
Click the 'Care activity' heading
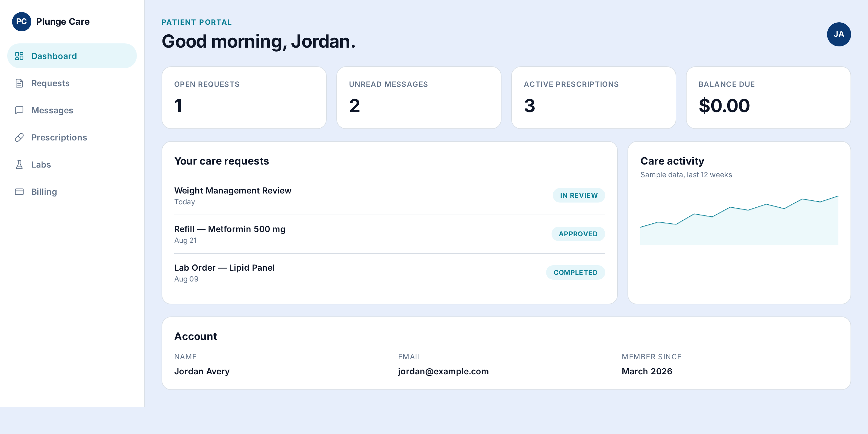point(672,161)
